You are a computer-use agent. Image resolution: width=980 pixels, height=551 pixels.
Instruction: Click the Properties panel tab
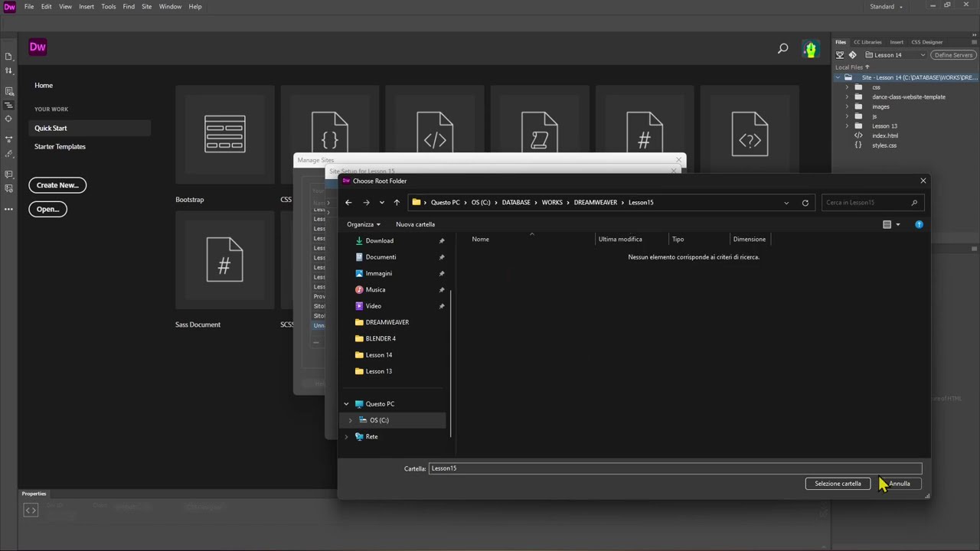click(34, 494)
